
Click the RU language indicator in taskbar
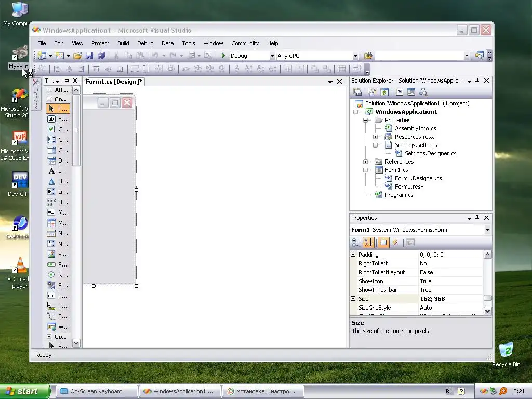(449, 391)
